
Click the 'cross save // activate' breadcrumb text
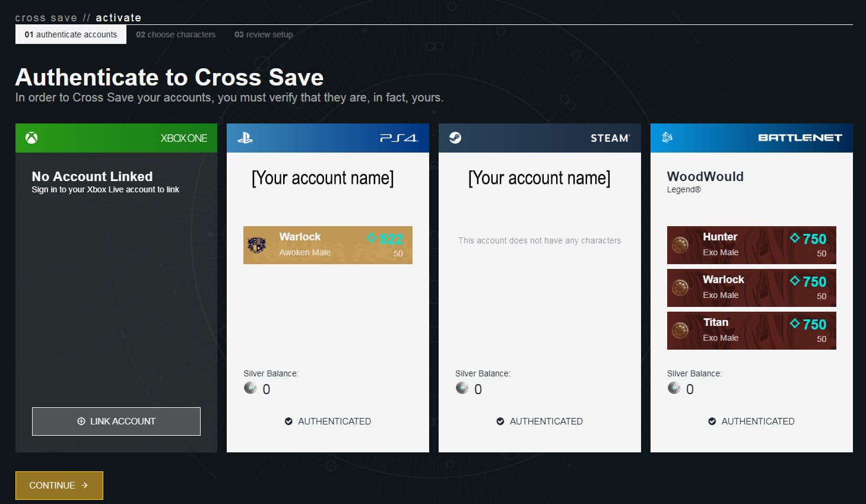tap(78, 18)
